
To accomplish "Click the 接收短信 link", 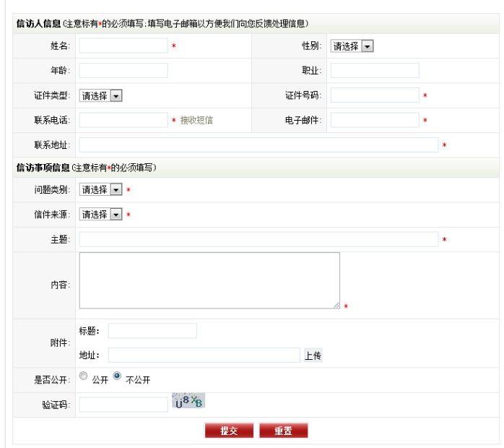I will pyautogui.click(x=196, y=120).
